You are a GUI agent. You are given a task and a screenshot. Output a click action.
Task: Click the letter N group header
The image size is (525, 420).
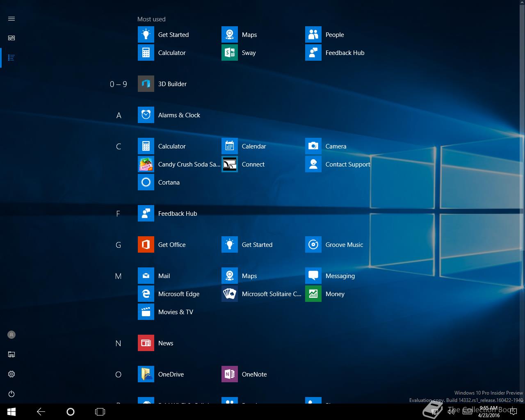[x=119, y=344]
